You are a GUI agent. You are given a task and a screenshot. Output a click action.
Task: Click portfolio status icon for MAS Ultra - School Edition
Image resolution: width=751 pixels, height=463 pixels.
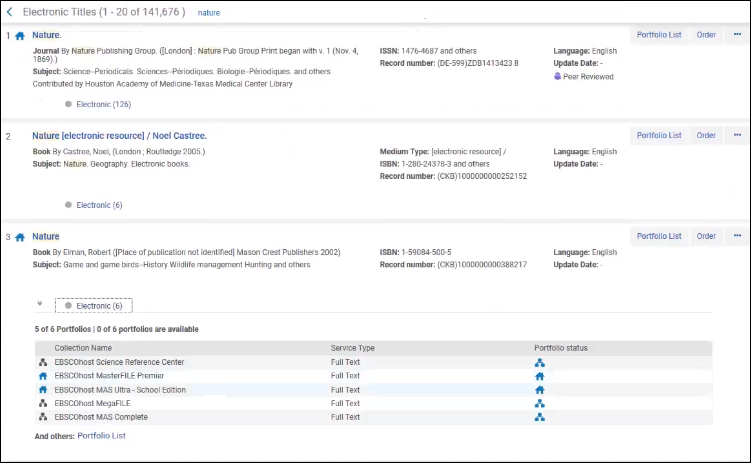(540, 390)
